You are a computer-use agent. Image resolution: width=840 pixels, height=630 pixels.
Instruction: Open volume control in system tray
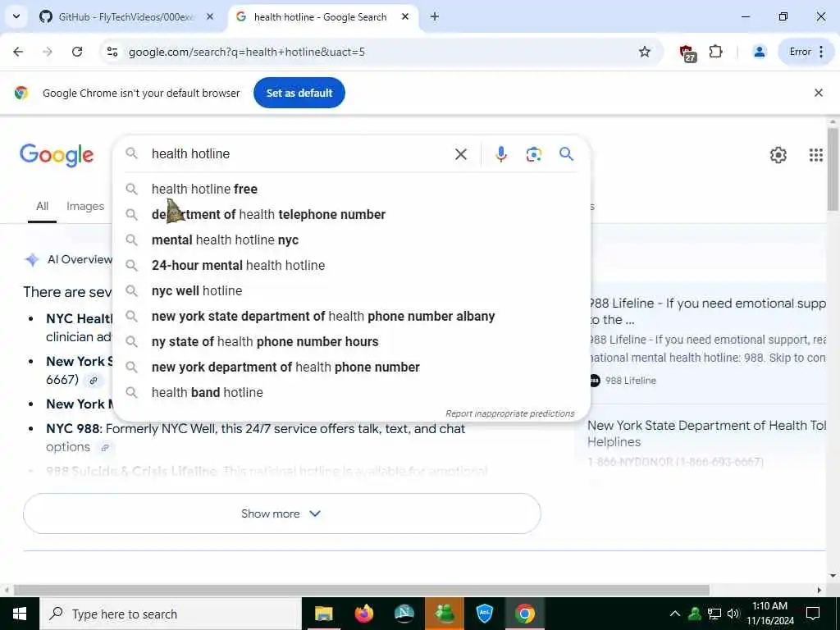point(733,614)
